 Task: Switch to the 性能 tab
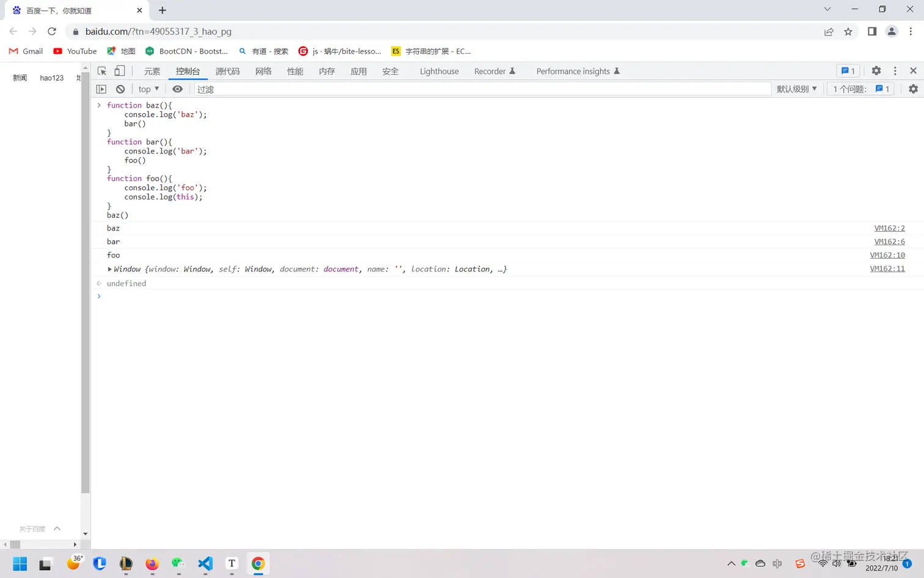click(295, 72)
